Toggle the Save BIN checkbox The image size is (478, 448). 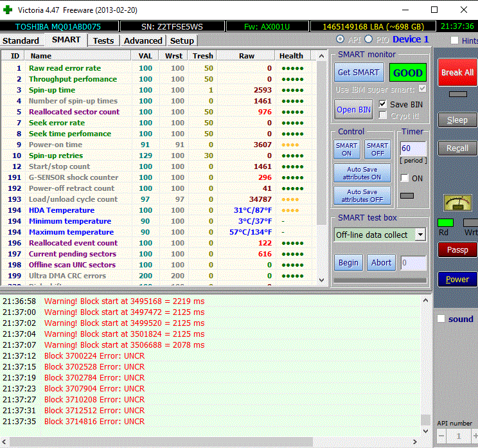[383, 104]
